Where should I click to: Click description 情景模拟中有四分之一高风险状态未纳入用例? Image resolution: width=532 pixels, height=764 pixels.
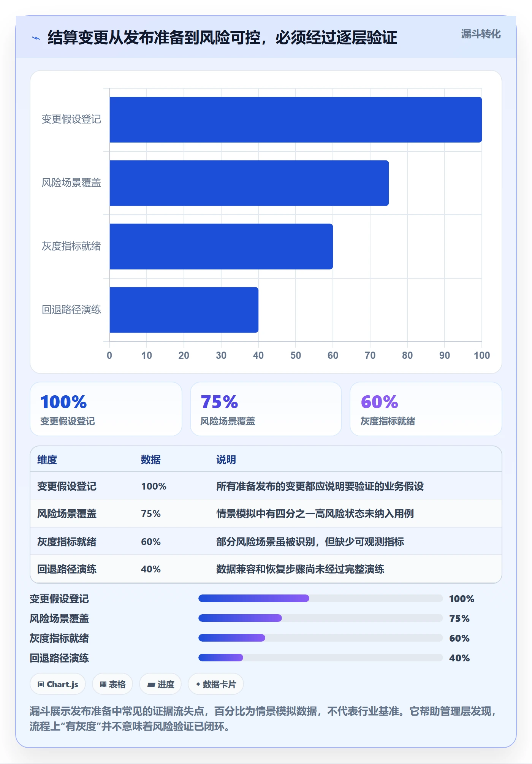point(315,514)
